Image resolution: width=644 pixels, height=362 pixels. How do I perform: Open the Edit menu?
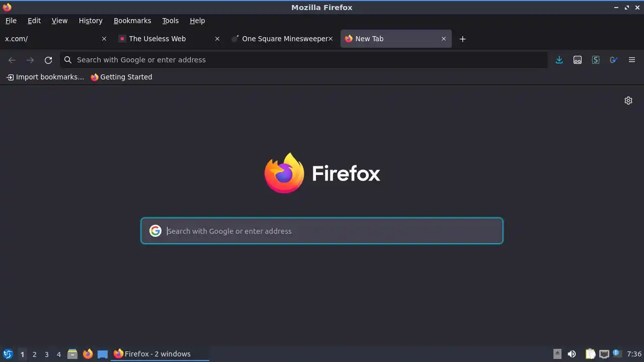pos(34,21)
